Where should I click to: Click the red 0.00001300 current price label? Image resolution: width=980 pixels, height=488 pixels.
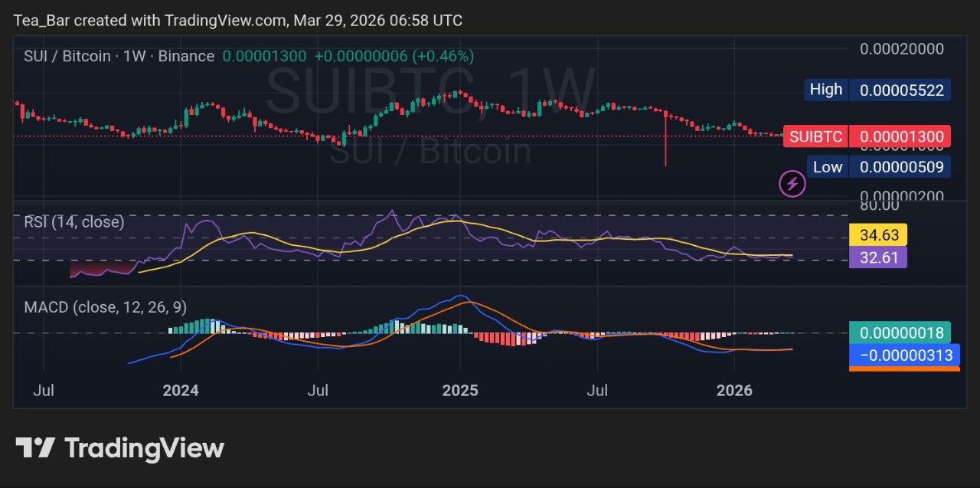coord(901,137)
